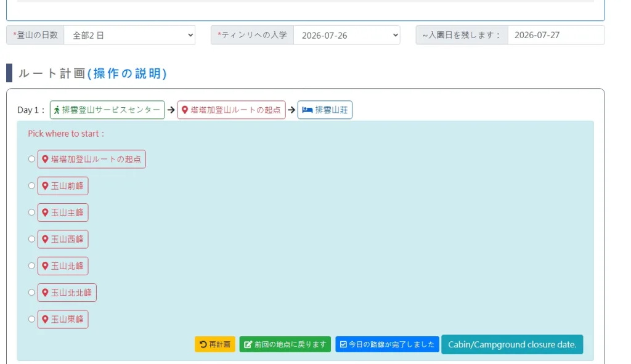Click the map pin icon of 玉山前峰

point(45,186)
